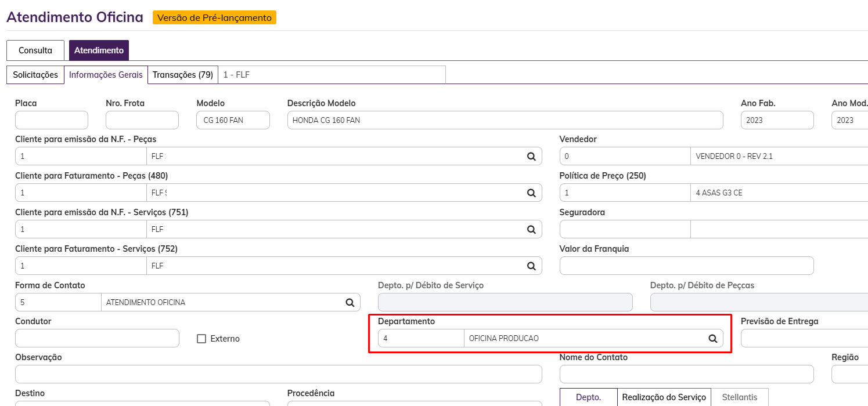Open Departamento lookup magnifier
Image resolution: width=868 pixels, height=406 pixels.
coord(712,338)
